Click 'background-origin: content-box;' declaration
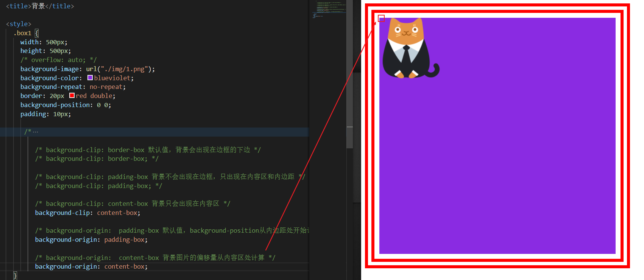 91,266
